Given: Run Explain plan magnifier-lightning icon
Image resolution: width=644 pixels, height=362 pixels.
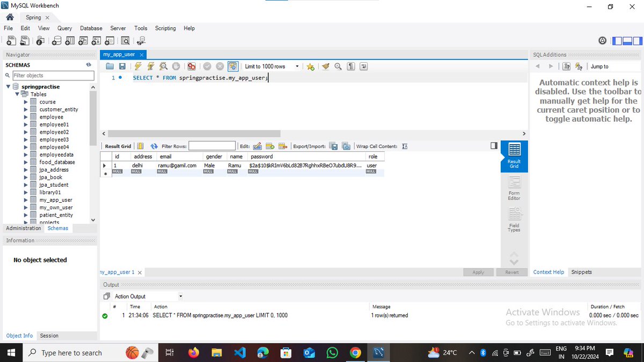Looking at the screenshot, I should click(164, 67).
